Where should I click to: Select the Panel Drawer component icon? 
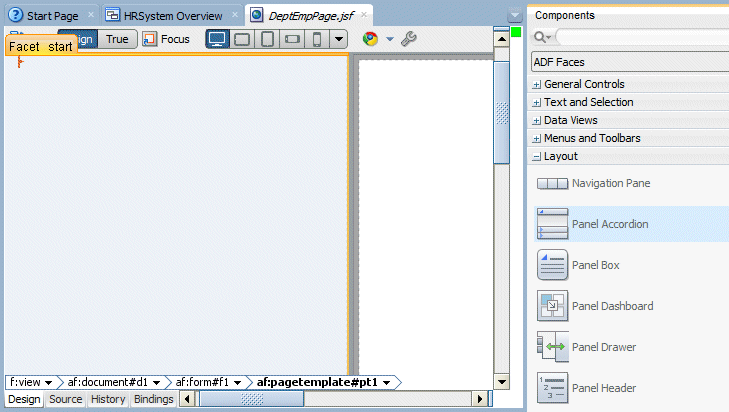click(x=552, y=347)
